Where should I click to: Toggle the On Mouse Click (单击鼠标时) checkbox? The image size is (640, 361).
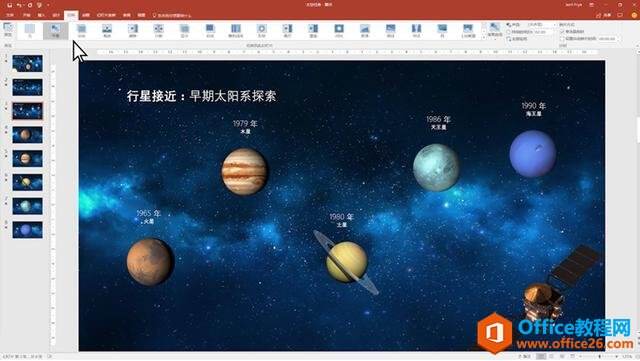pyautogui.click(x=562, y=31)
